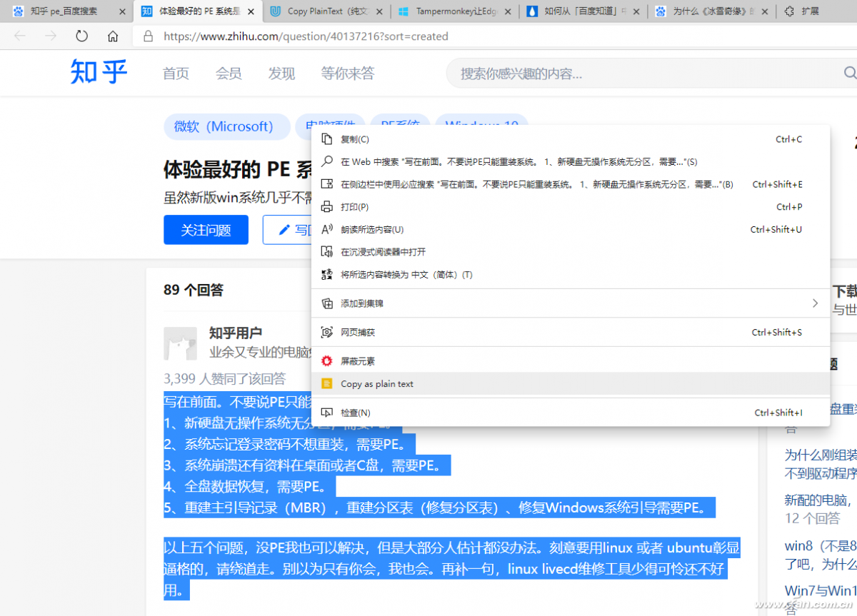Close the Tampermonkey tab
The height and width of the screenshot is (616, 857).
tap(508, 11)
